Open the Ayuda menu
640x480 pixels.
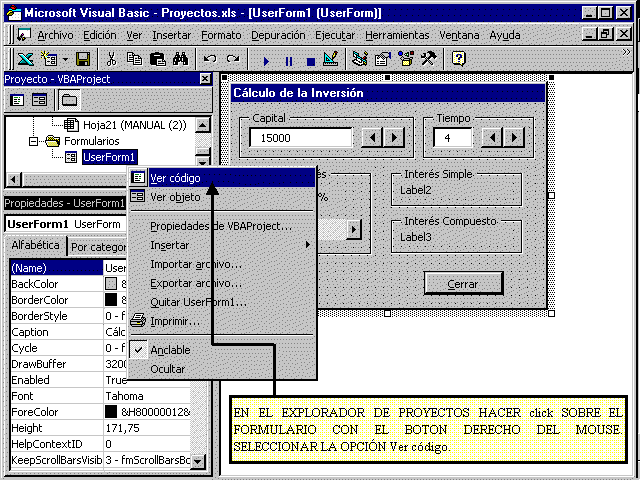pos(505,36)
